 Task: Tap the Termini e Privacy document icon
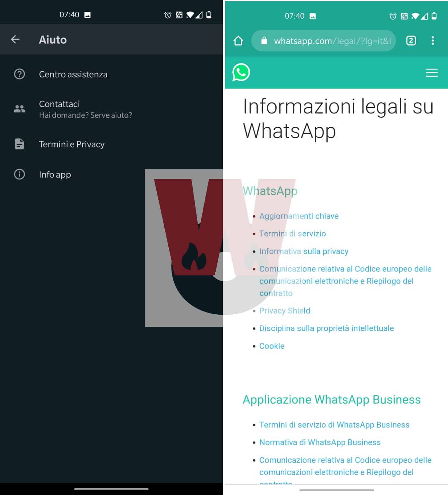(x=19, y=144)
